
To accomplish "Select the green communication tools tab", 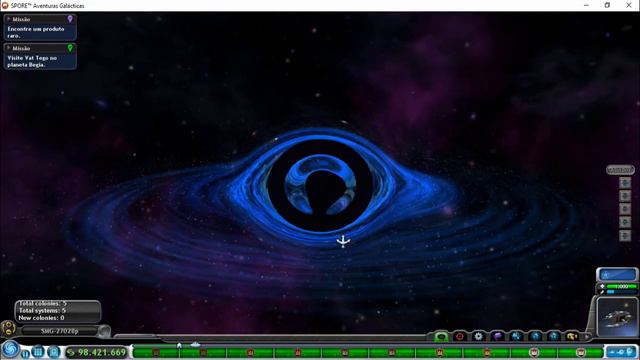I will click(x=442, y=336).
